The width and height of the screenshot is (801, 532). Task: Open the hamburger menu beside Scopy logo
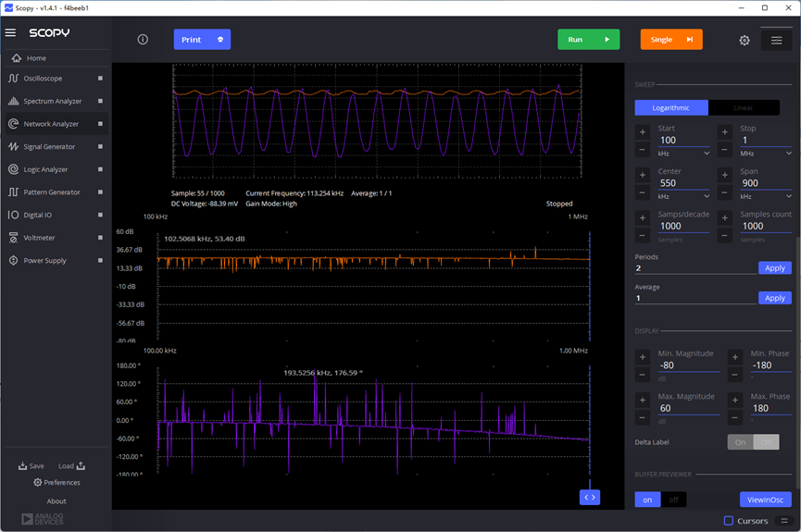coord(10,32)
